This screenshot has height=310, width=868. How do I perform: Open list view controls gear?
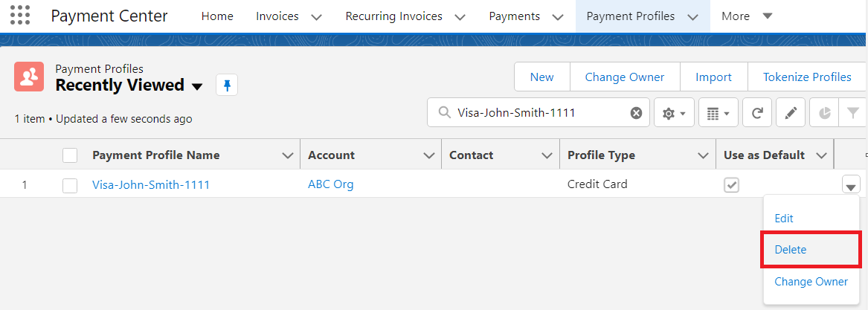coord(674,113)
